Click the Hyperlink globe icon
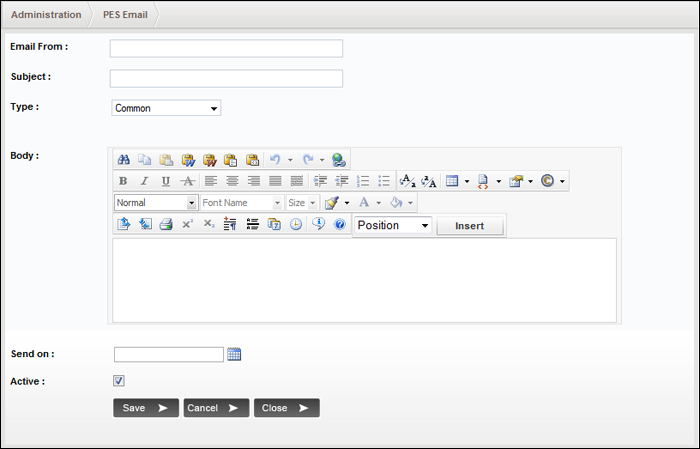Screen dimensions: 700x449 click(x=339, y=160)
